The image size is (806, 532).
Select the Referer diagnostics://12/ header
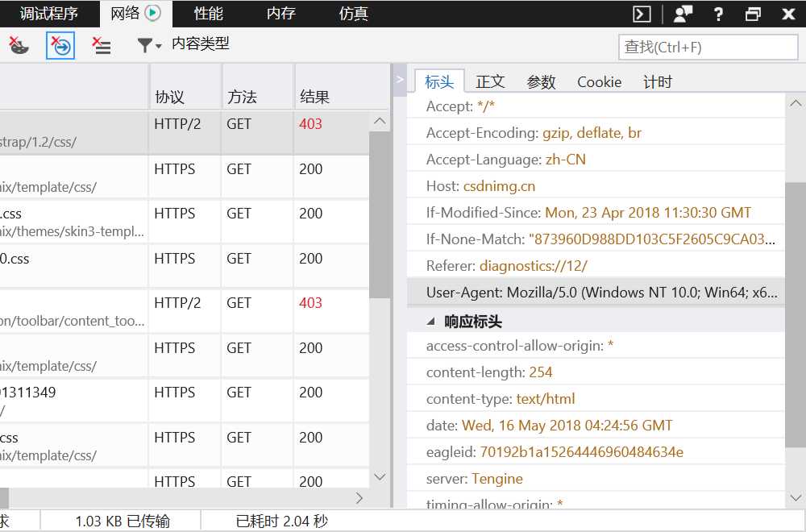(596, 265)
